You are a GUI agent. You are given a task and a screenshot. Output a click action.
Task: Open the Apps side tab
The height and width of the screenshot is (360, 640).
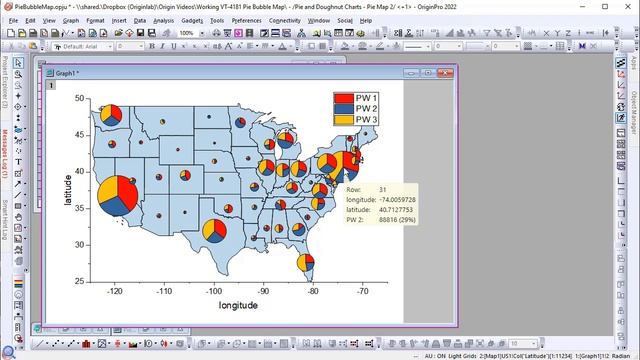(634, 62)
